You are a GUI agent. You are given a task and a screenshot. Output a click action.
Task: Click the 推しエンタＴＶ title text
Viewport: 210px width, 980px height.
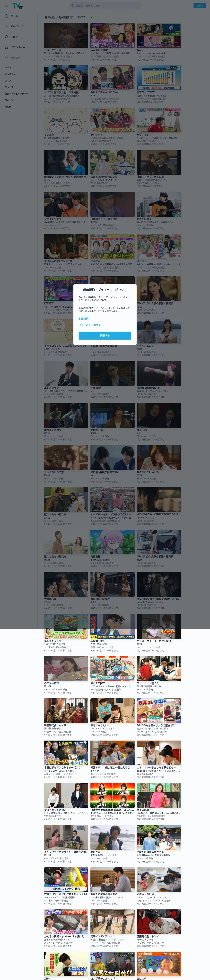53,641
